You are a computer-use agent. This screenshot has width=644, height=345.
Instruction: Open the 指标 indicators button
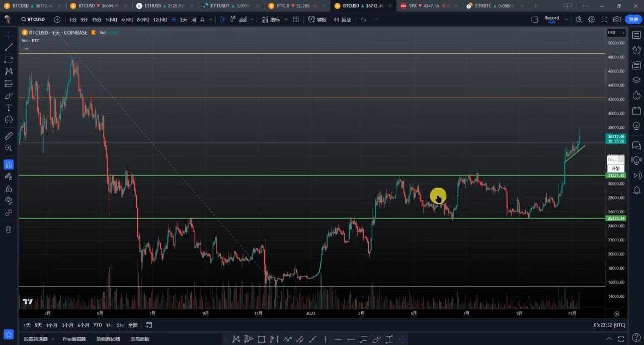point(271,20)
